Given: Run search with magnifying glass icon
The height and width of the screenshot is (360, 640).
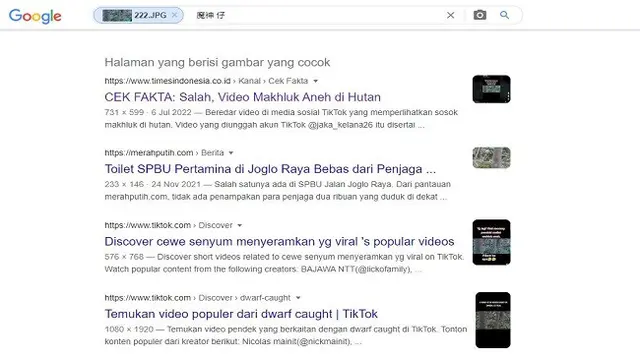Looking at the screenshot, I should pyautogui.click(x=504, y=15).
